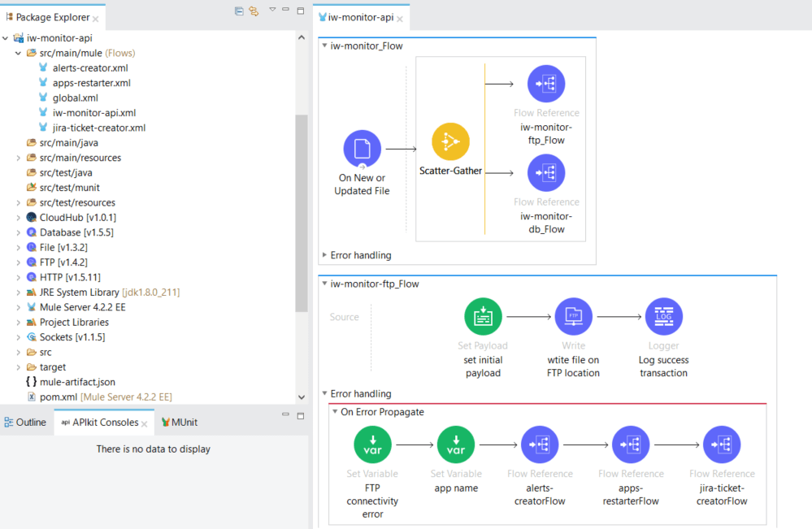
Task: Select the apps-restarterFlow reference icon
Action: (630, 444)
